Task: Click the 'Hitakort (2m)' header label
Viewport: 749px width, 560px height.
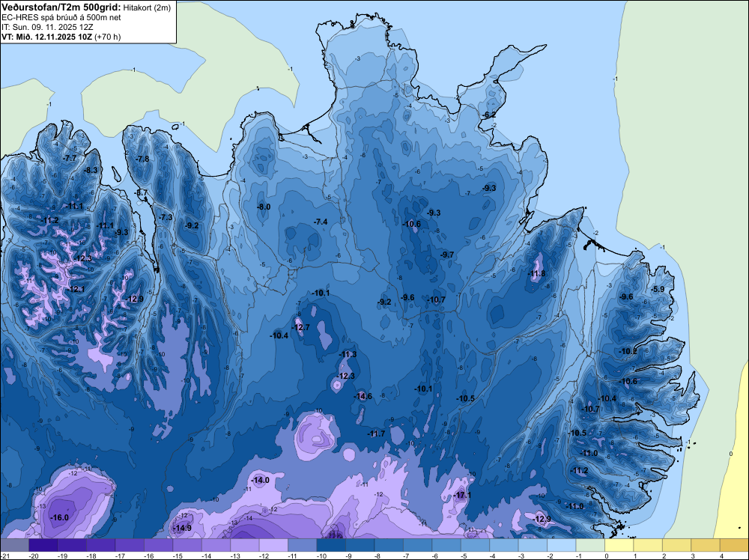Action: point(147,7)
